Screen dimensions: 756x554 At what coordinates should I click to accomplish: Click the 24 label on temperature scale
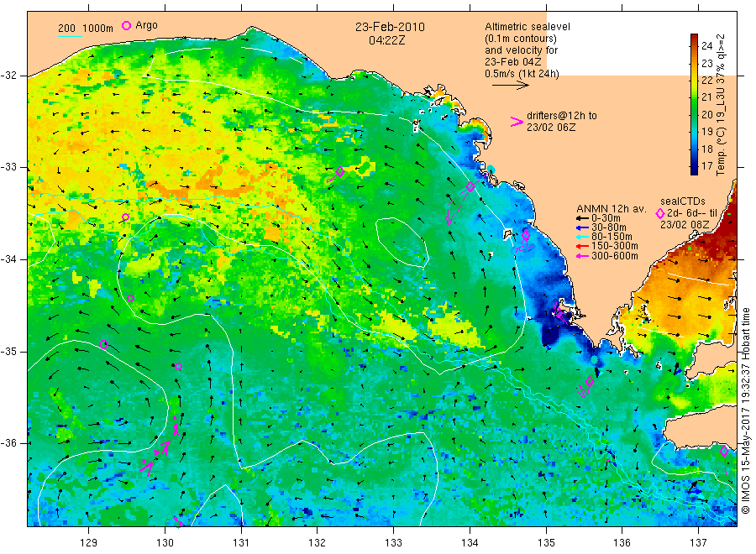click(706, 46)
